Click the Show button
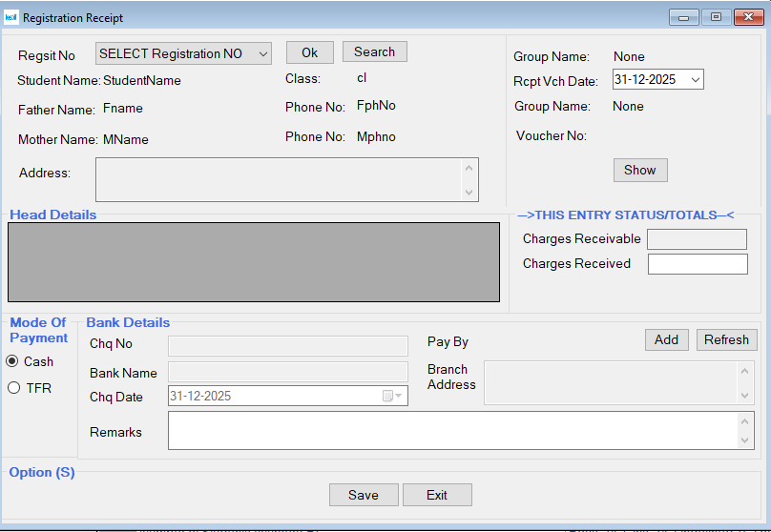771x532 pixels. coord(639,170)
